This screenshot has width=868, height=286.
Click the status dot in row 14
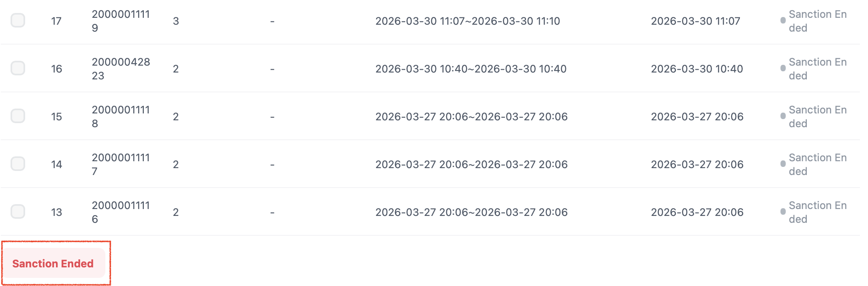pyautogui.click(x=783, y=164)
